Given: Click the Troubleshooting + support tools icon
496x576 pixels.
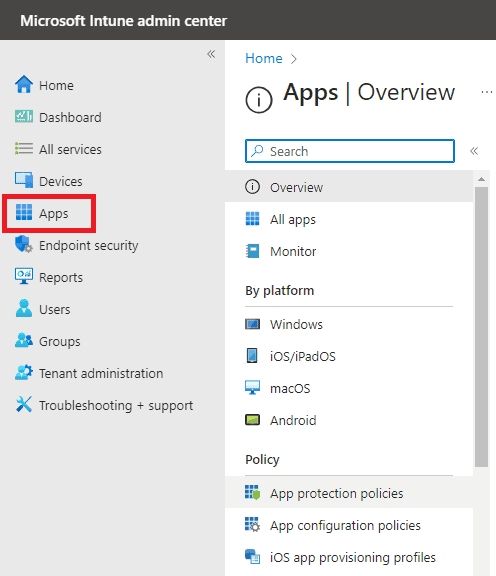Looking at the screenshot, I should coord(24,404).
